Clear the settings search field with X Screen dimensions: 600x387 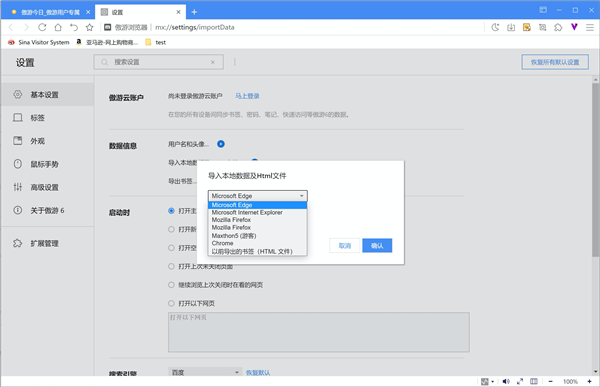tap(213, 62)
